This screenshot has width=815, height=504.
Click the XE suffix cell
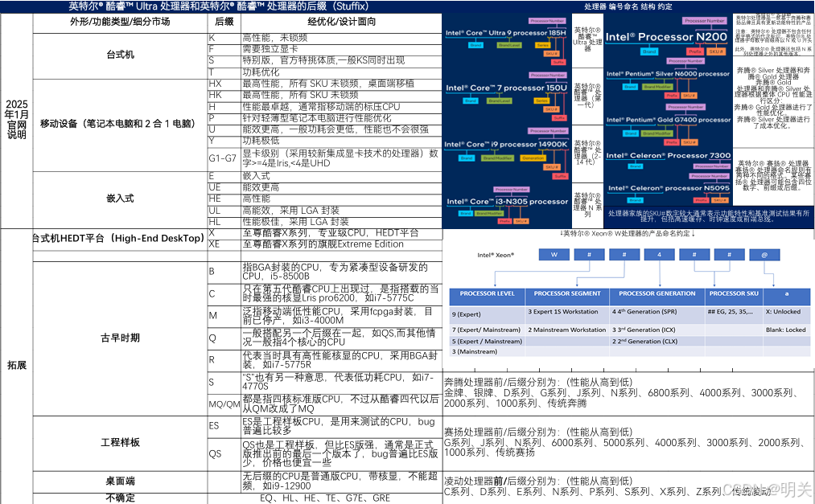224,244
